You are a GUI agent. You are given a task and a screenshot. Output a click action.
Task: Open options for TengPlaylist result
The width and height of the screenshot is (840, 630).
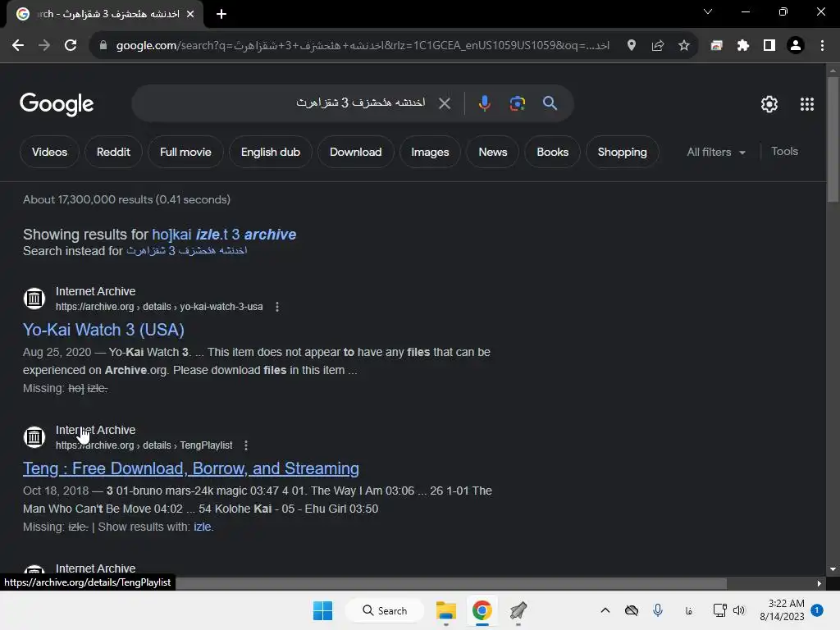click(246, 445)
